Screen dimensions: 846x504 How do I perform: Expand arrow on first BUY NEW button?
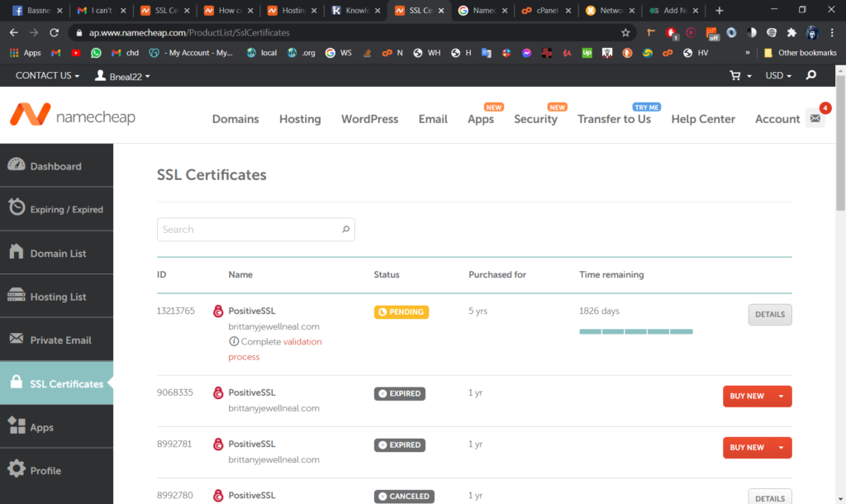[x=781, y=397]
